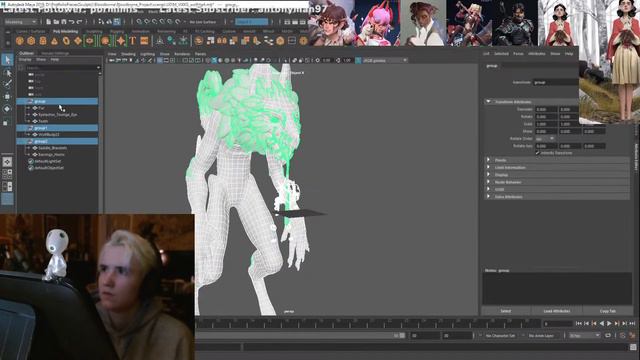The height and width of the screenshot is (360, 640).
Task: Select the Fur node in Outliner
Action: 42,108
